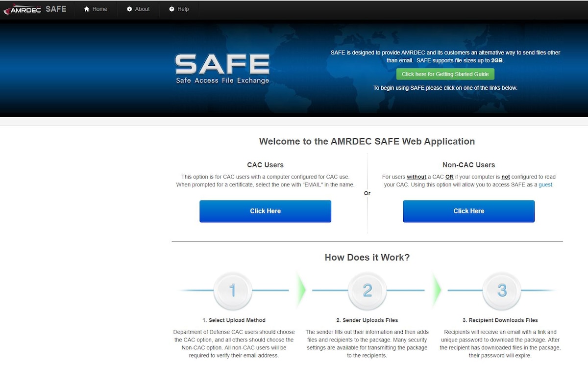Click the step 1 circle icon
The image size is (588, 366).
coord(233,291)
